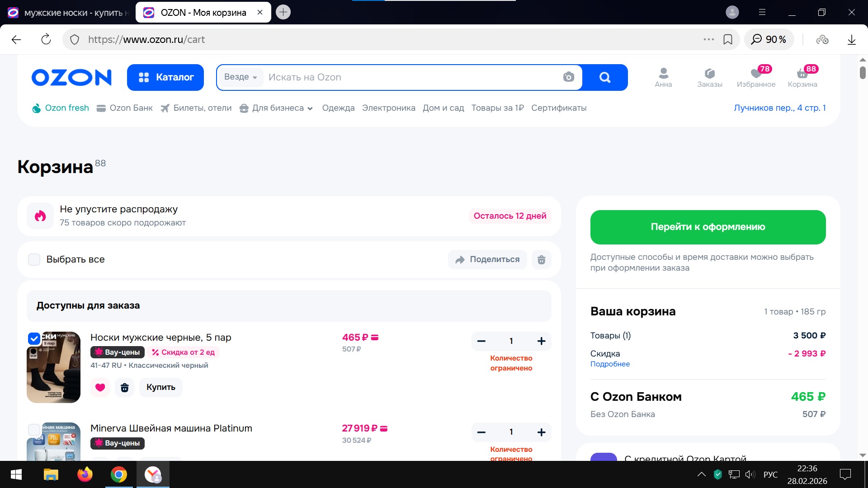
Task: Remove socks from favorites via heart icon
Action: pos(100,387)
